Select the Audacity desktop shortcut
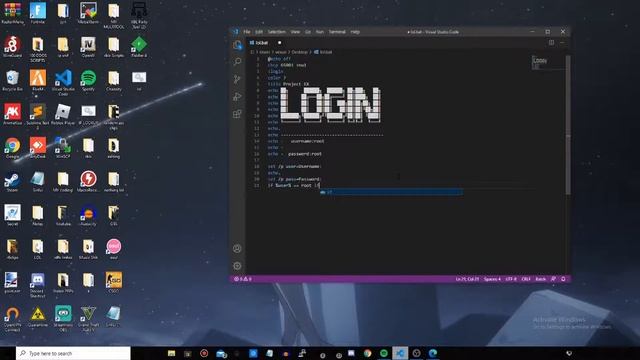640x360 pixels. [x=88, y=215]
